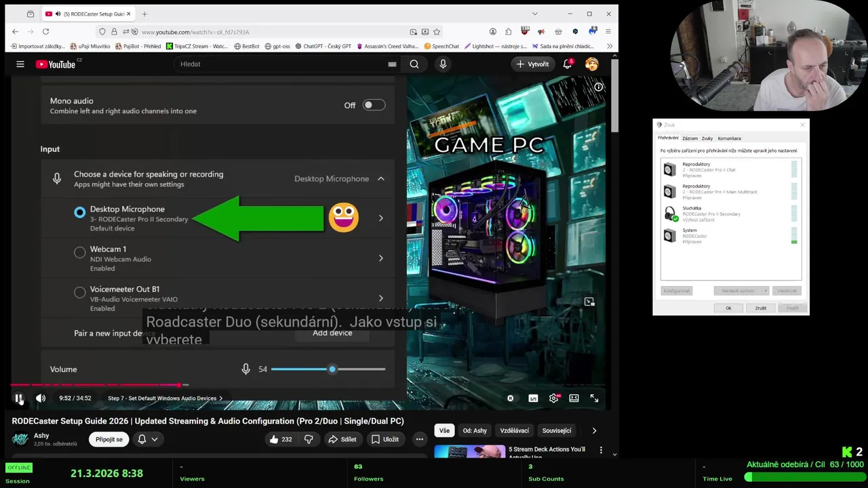The image size is (868, 488).
Task: Dislike the RODECaster video
Action: (x=309, y=439)
